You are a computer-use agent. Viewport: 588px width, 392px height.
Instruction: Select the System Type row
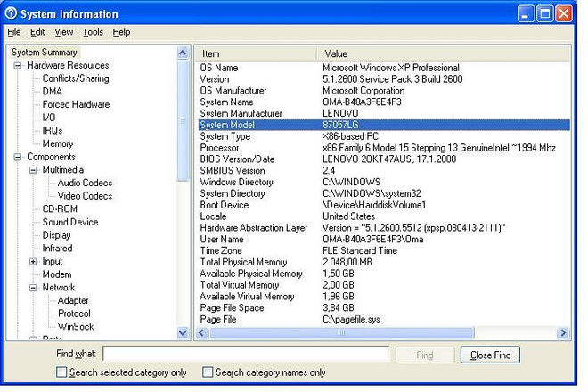click(x=384, y=136)
